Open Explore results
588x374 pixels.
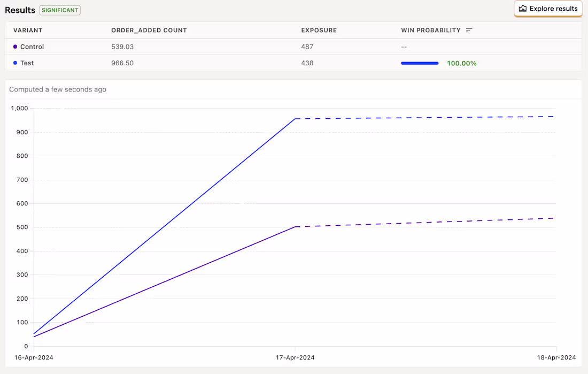tap(548, 9)
